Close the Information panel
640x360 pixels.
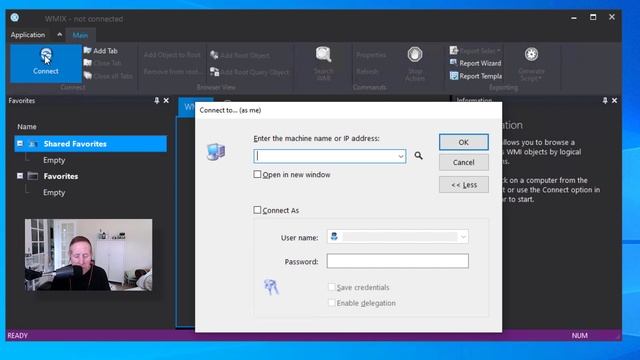(x=614, y=100)
